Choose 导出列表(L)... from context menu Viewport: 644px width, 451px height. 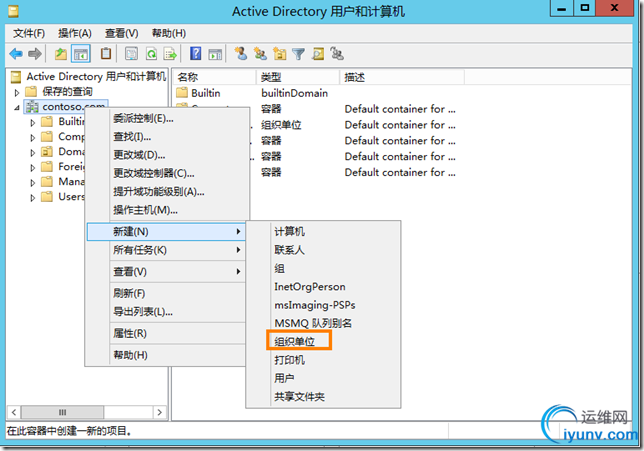click(x=166, y=312)
